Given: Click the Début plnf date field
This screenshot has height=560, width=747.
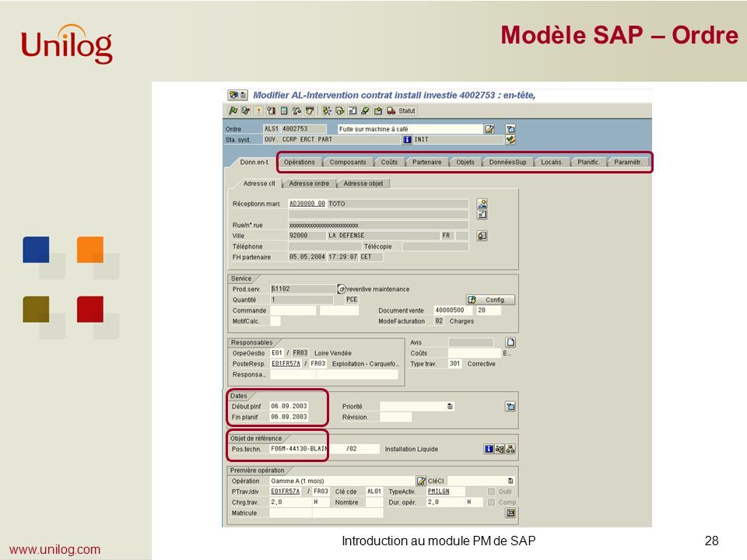Looking at the screenshot, I should (289, 406).
